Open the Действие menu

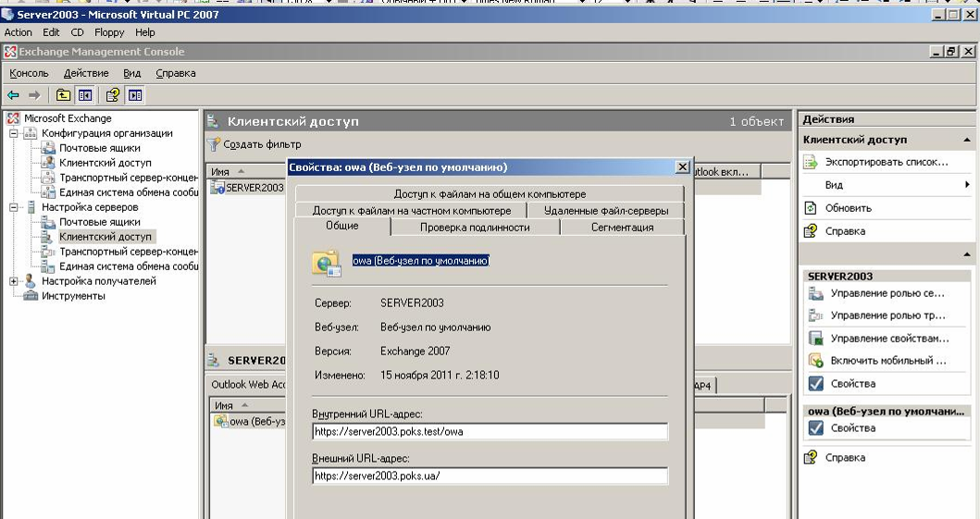click(86, 73)
